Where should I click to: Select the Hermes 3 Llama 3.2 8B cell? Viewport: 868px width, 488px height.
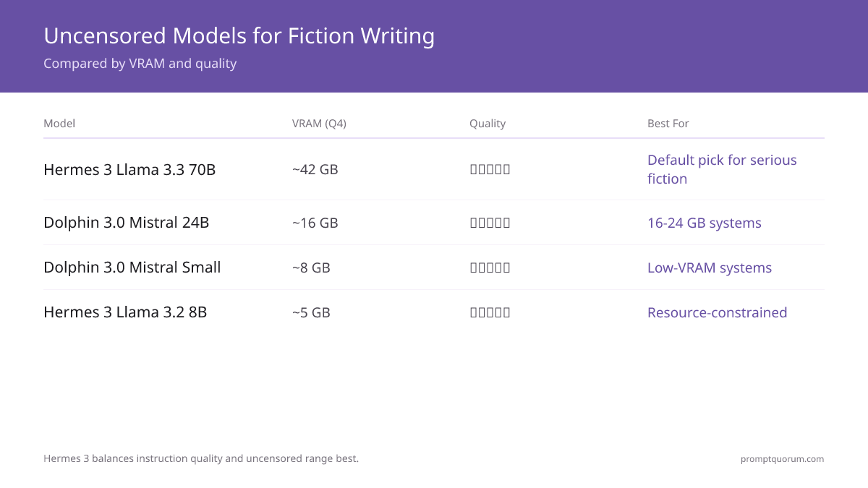(125, 312)
